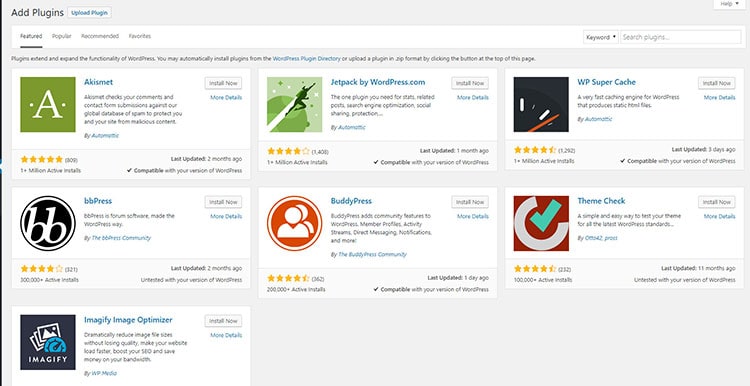Open The BuddyPress Community author link
The image size is (750, 386).
tap(372, 254)
